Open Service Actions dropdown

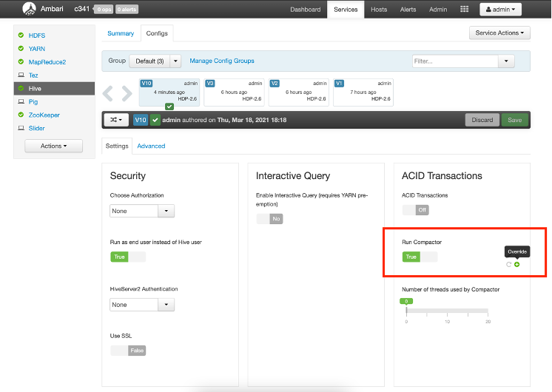click(499, 33)
